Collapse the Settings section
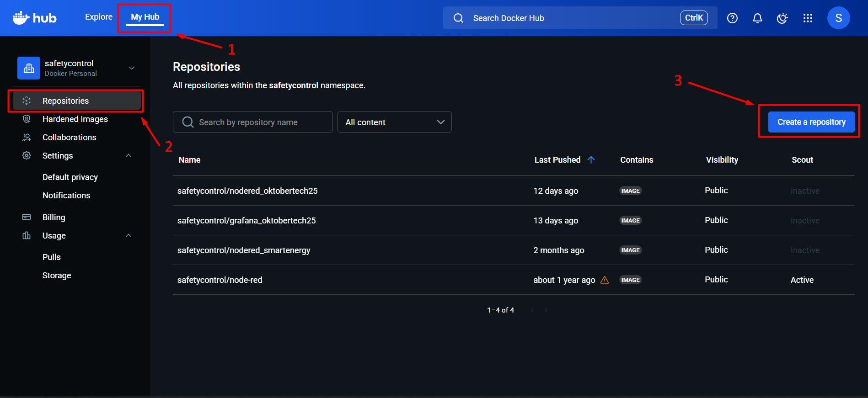 pyautogui.click(x=129, y=156)
